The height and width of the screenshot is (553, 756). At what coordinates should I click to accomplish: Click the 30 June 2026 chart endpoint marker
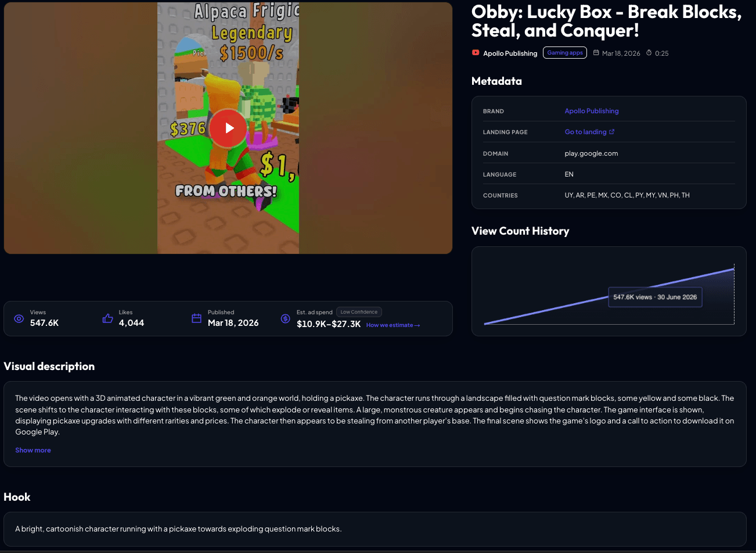tap(734, 269)
